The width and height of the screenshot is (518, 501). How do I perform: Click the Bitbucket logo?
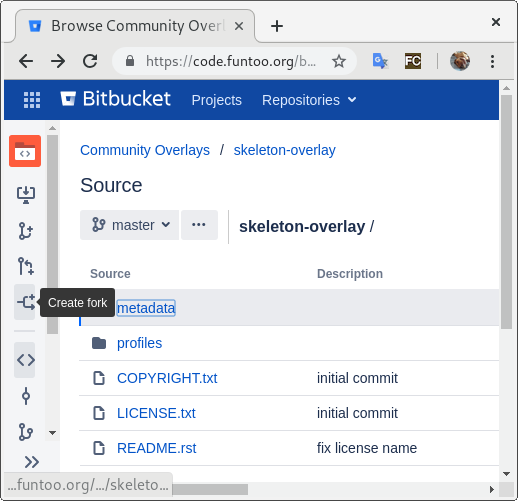(115, 99)
